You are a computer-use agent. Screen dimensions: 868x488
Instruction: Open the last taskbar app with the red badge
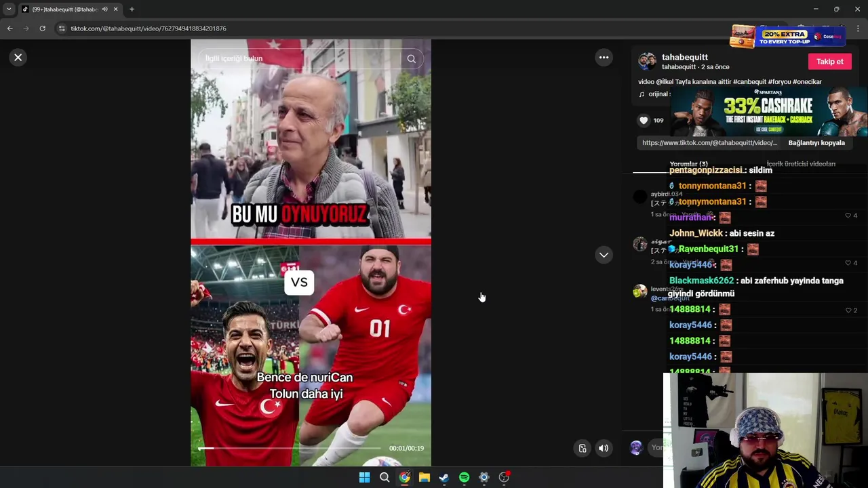[x=504, y=478]
